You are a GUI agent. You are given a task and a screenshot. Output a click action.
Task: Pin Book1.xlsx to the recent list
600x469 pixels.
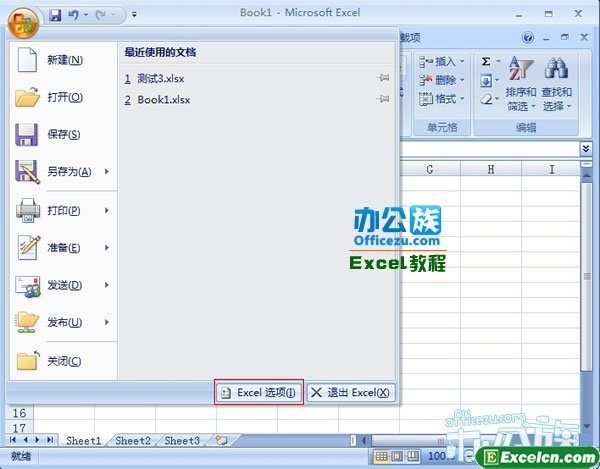383,99
